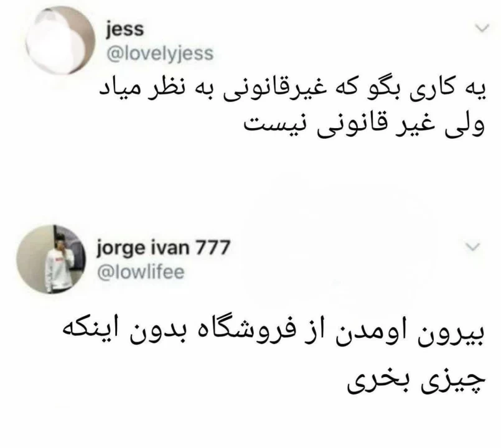This screenshot has width=501, height=448.
Task: Click the jorge ivan 777 display name
Action: 163,248
